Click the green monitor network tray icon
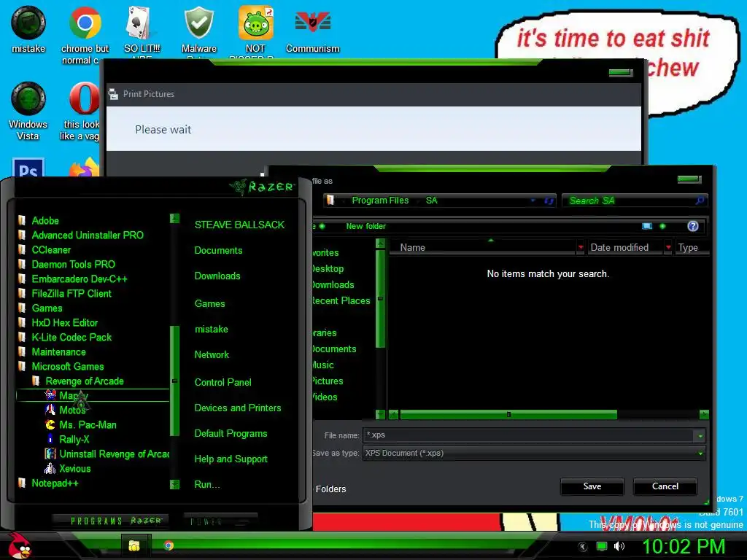 pos(602,546)
